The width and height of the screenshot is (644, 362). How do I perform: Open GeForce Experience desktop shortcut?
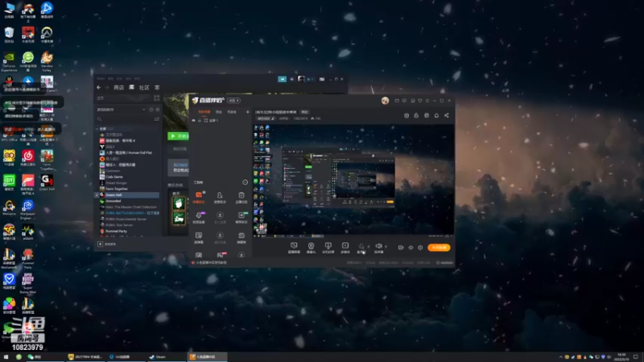click(x=9, y=62)
